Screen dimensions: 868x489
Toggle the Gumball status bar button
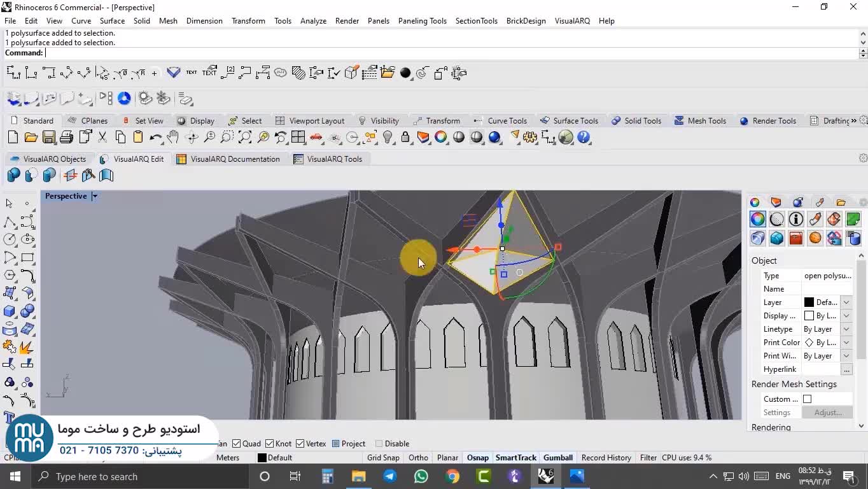[557, 458]
